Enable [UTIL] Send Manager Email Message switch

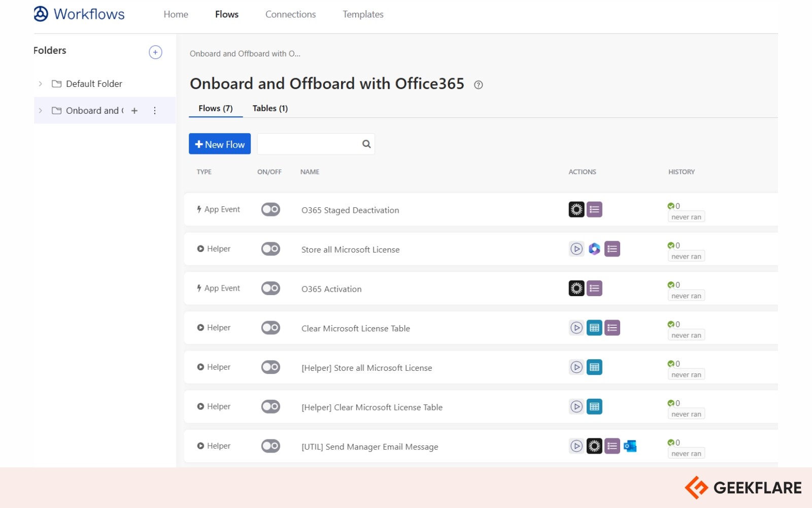(x=270, y=446)
